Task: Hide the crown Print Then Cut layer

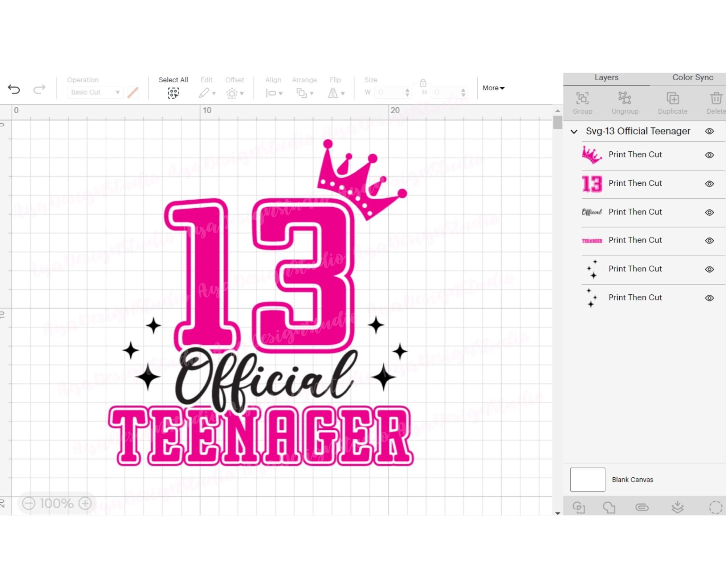Action: click(x=709, y=155)
